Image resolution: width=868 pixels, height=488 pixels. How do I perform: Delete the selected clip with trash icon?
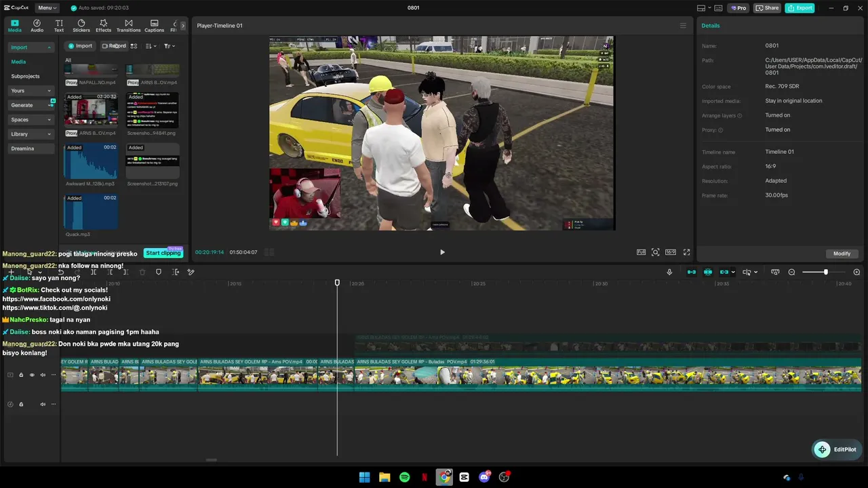tap(142, 272)
